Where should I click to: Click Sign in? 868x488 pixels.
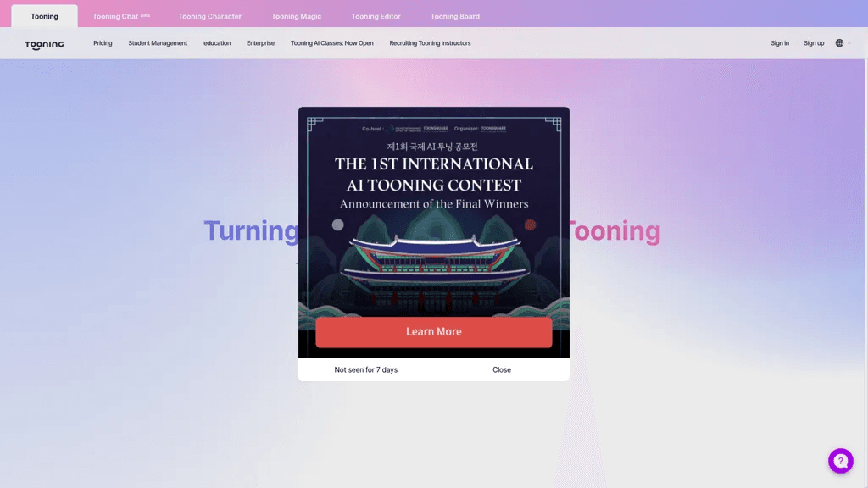(x=780, y=43)
